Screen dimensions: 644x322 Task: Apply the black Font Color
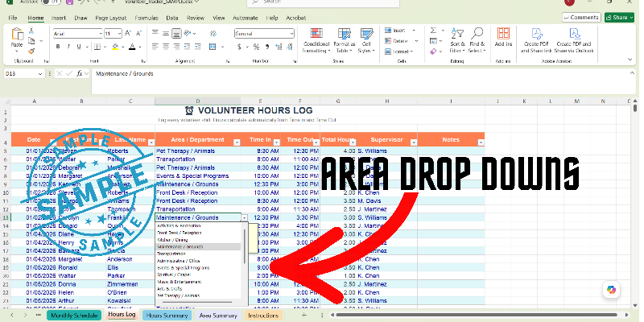(132, 47)
